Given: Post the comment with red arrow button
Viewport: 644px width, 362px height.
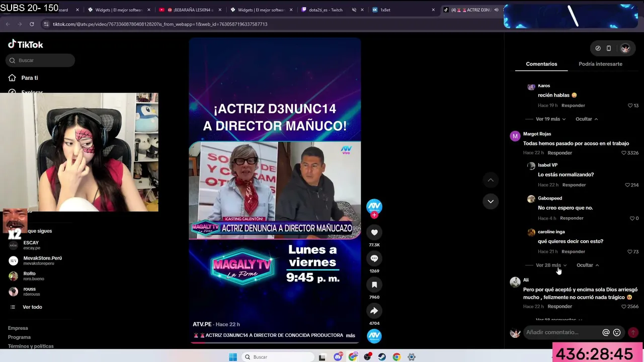Looking at the screenshot, I should (x=633, y=332).
